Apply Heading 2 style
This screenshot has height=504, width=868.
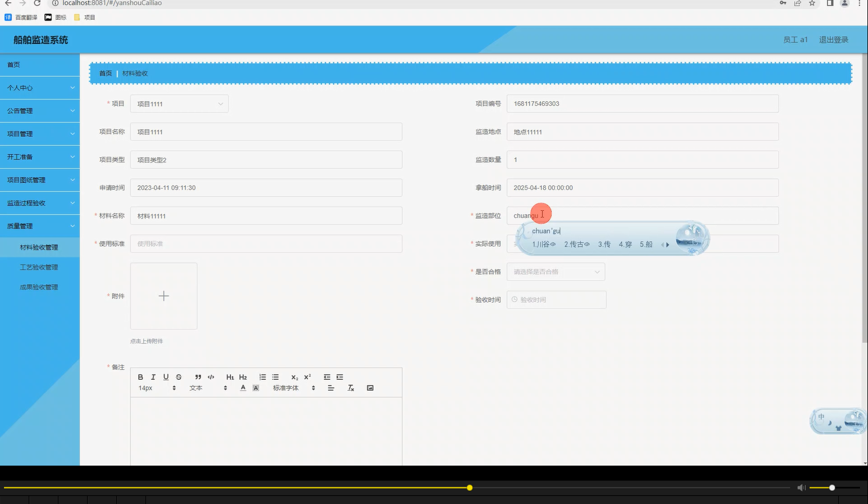(x=243, y=377)
